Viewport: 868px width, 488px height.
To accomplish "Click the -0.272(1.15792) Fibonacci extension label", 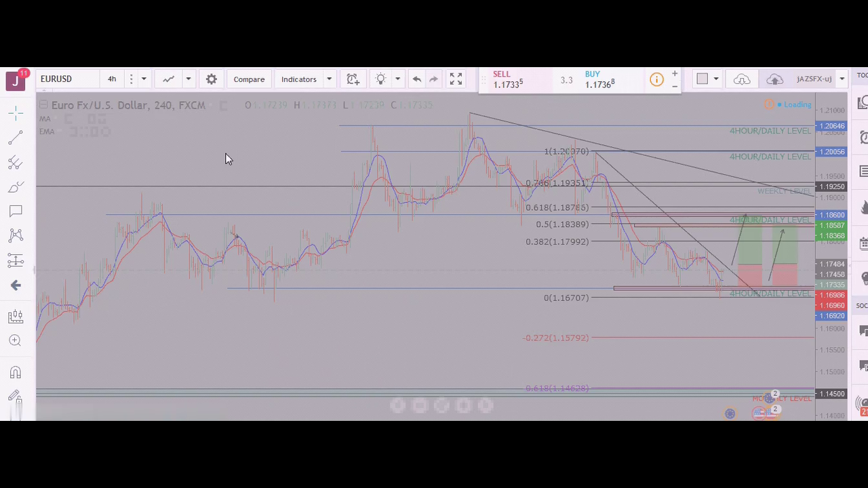I will 555,338.
